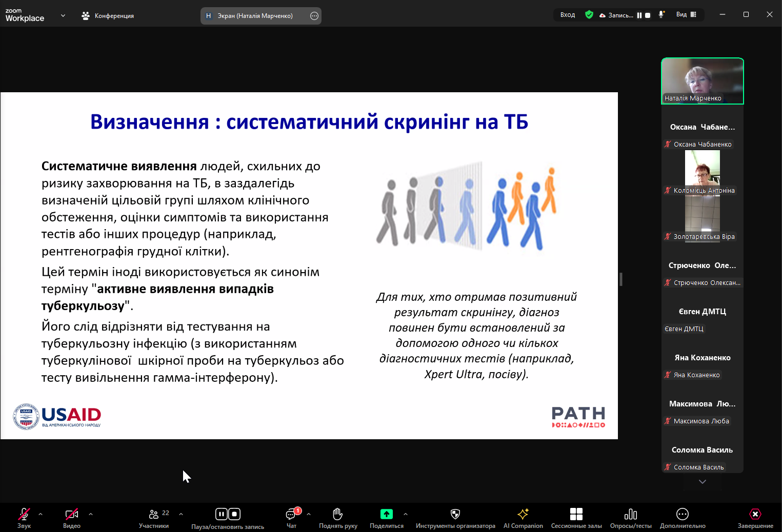782x532 pixels.
Task: Open Опросы/тесты polls icon
Action: 630,515
